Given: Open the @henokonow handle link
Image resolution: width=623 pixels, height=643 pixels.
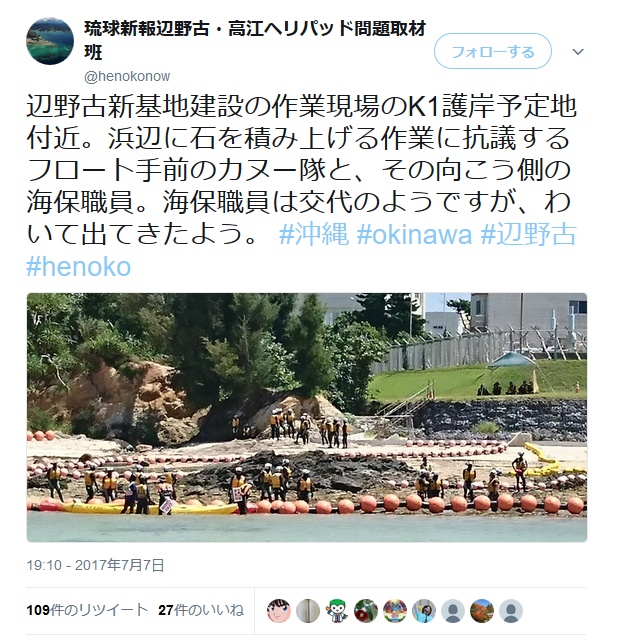Looking at the screenshot, I should [x=127, y=76].
